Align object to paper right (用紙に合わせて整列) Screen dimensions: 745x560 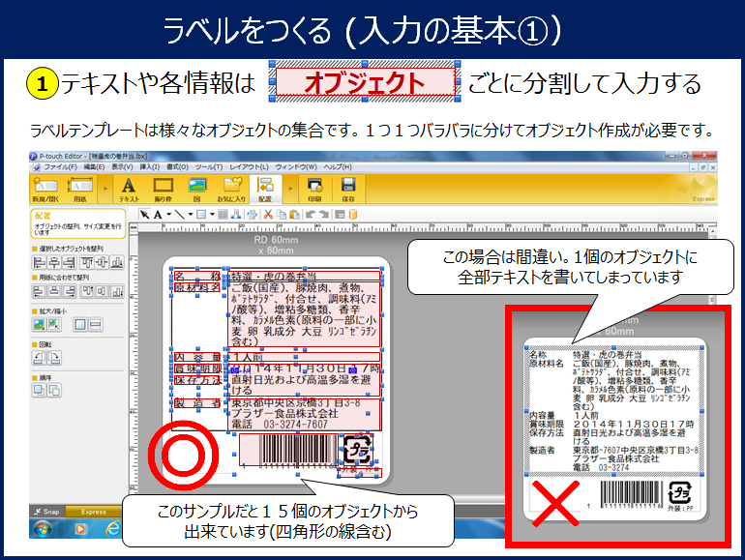click(x=70, y=291)
